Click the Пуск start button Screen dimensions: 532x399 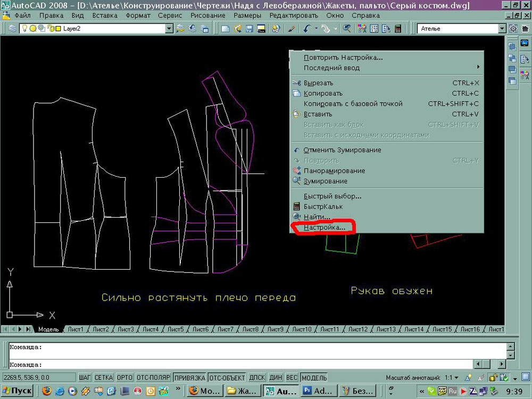click(x=17, y=390)
